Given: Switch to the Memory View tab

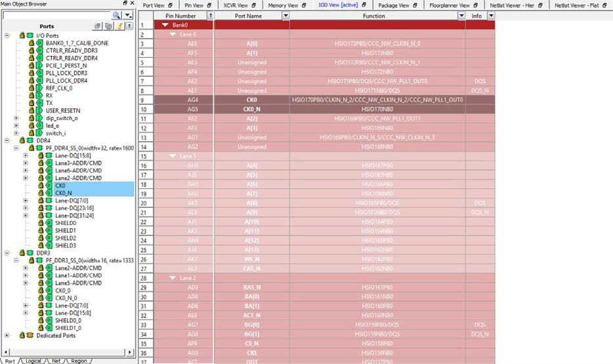Looking at the screenshot, I should [283, 5].
